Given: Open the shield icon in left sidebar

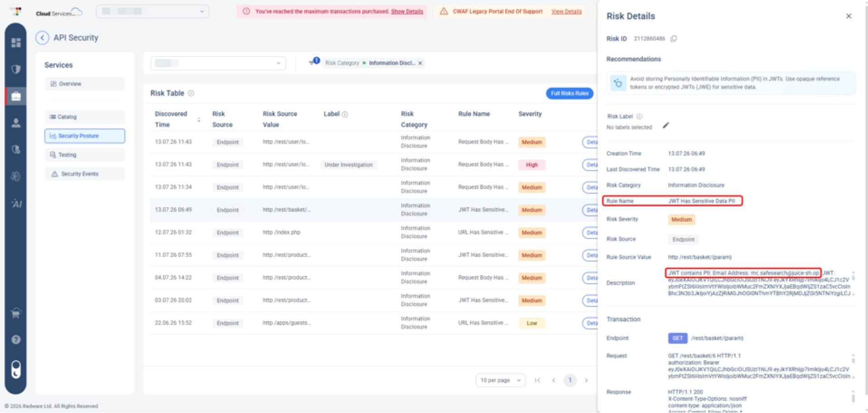Looking at the screenshot, I should click(x=16, y=69).
